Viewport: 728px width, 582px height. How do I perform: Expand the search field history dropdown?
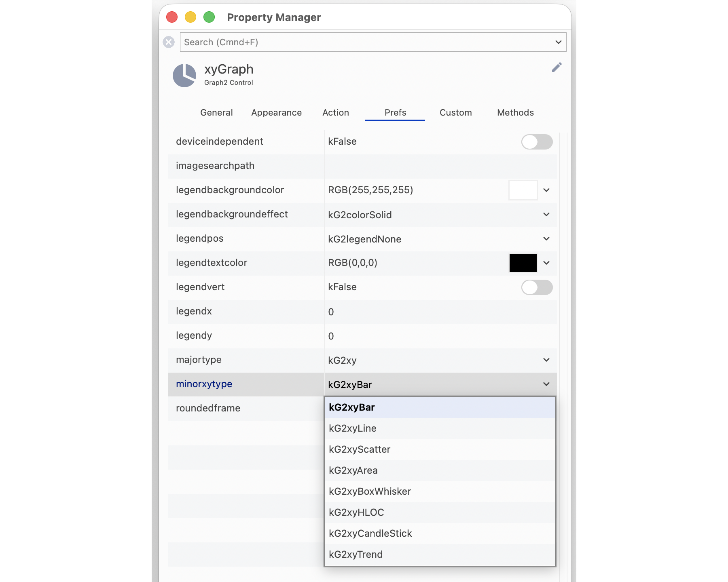pyautogui.click(x=558, y=42)
